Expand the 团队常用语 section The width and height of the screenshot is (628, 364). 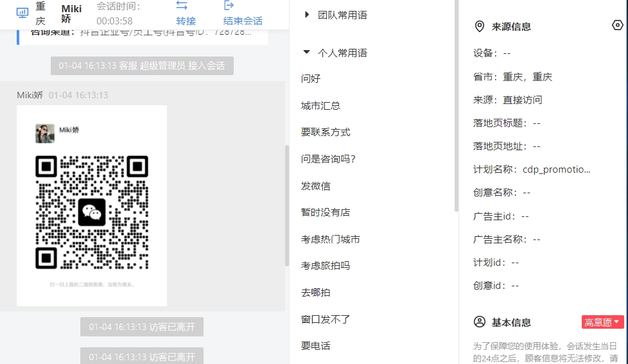coord(307,15)
